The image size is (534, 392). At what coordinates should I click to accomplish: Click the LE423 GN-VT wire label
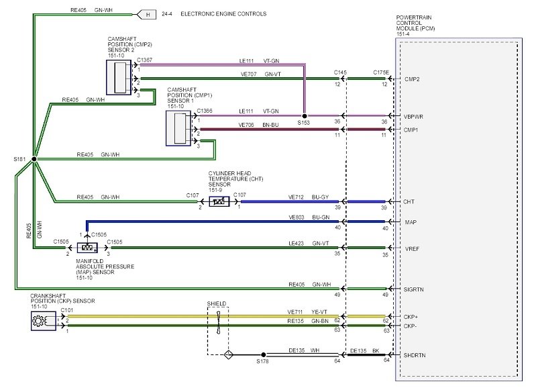click(x=309, y=244)
